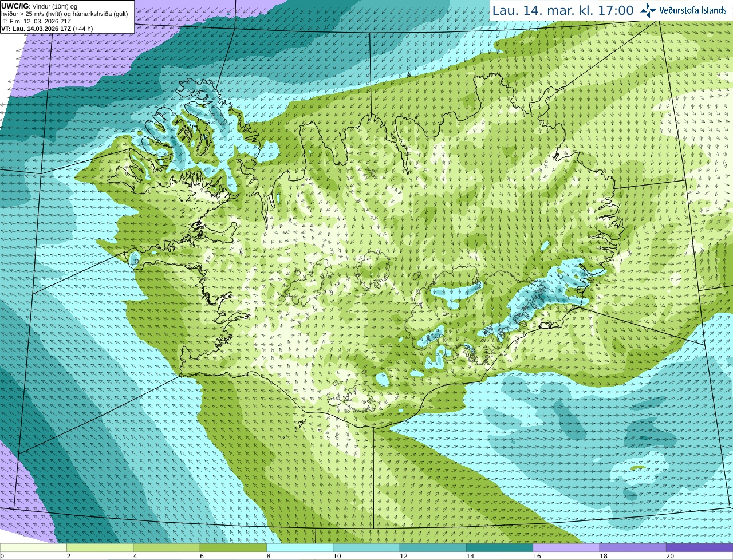This screenshot has height=560, width=733.
Task: Pick the dark violet above-20 legend swatch
Action: [x=699, y=547]
